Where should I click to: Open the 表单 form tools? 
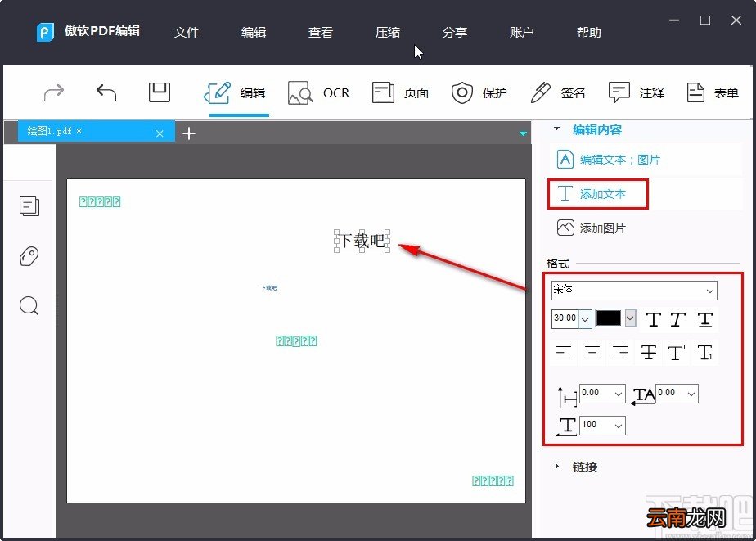pos(713,92)
